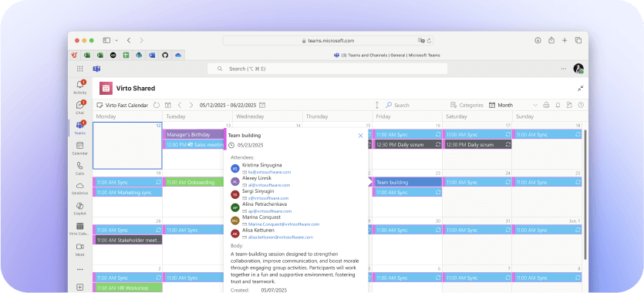This screenshot has width=644, height=293.
Task: Click the vertical resize arrows icon
Action: [x=377, y=105]
